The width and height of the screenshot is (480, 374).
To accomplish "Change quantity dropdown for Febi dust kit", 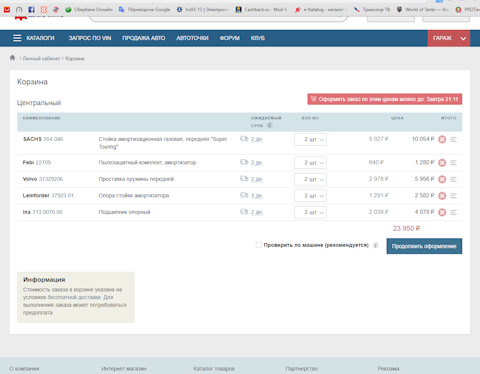I will 310,163.
